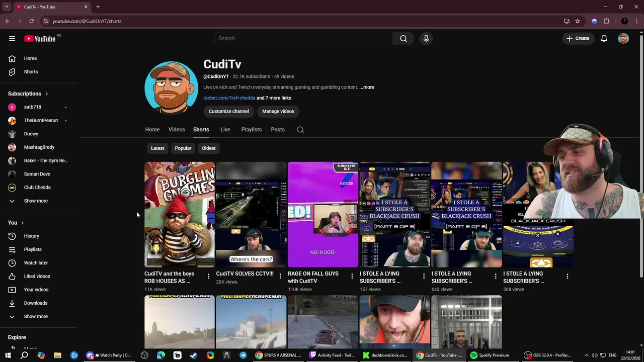Sort shorts by Latest

157,148
